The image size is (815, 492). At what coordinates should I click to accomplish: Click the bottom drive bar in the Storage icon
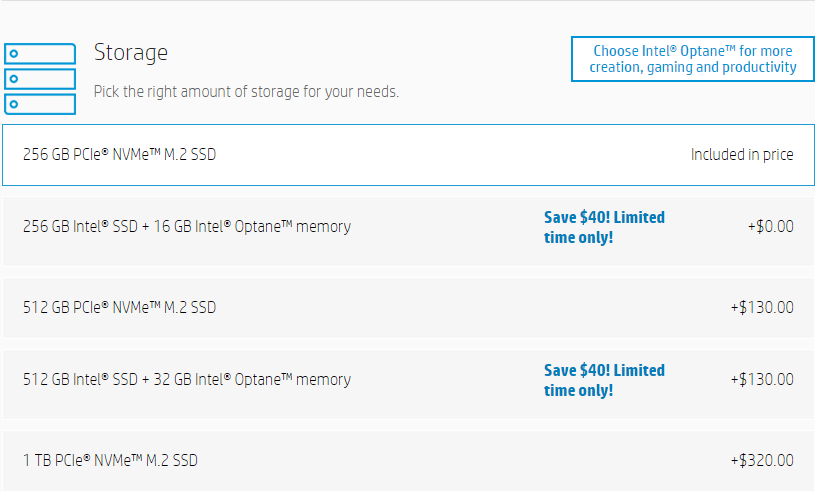(40, 104)
